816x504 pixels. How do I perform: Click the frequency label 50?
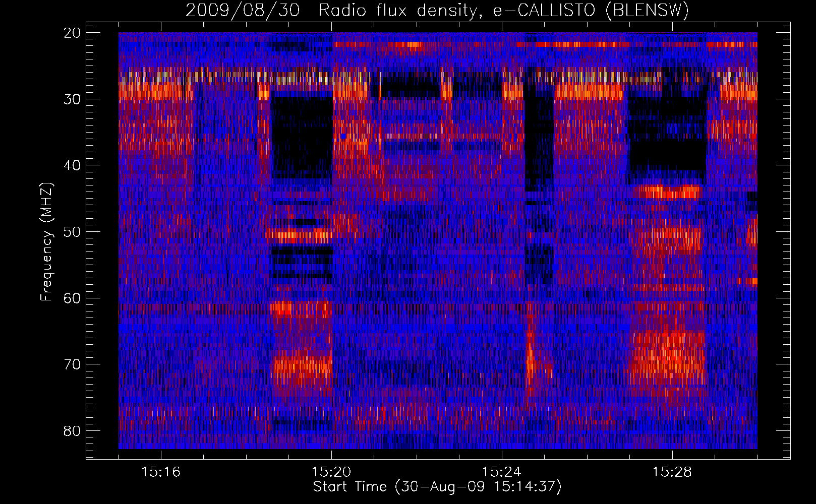click(73, 232)
